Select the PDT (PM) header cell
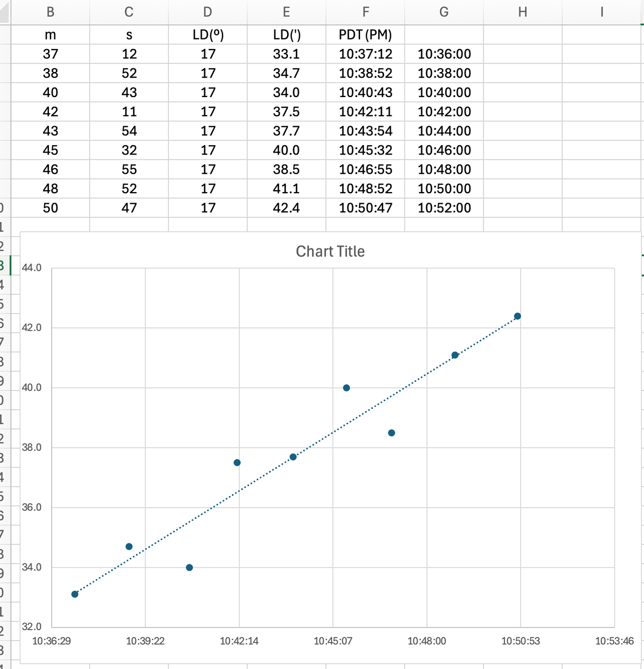The width and height of the screenshot is (644, 669). click(365, 35)
